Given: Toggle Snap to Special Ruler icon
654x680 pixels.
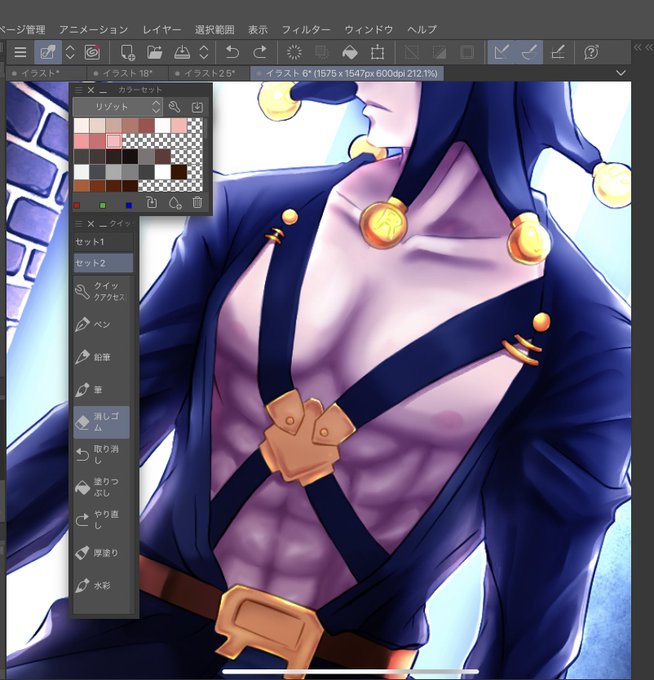Looking at the screenshot, I should coord(529,52).
